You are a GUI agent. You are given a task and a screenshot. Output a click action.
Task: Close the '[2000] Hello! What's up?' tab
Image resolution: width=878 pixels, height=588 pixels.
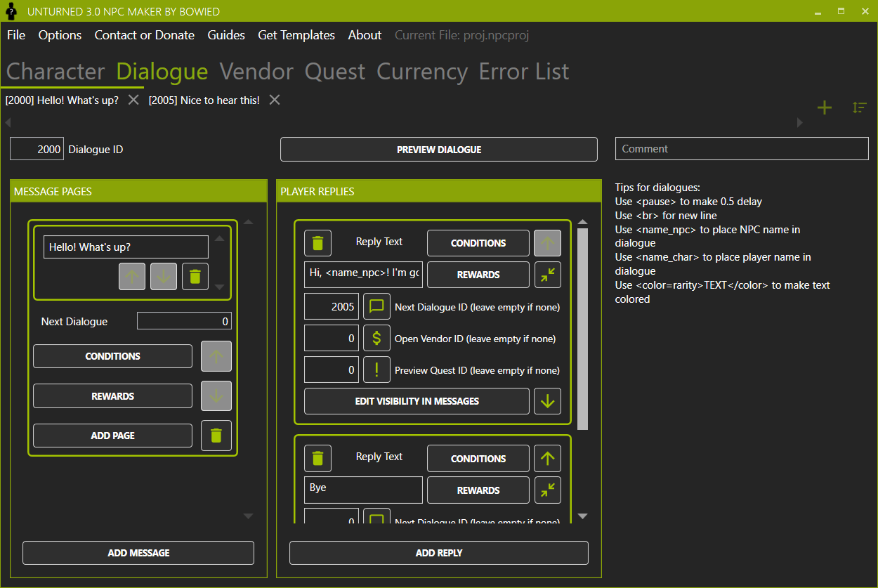click(x=133, y=100)
